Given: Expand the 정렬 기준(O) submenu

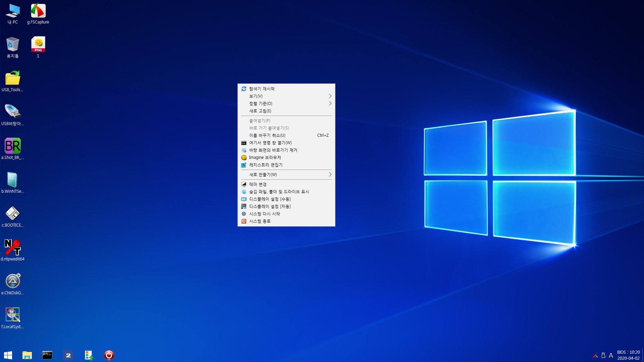Looking at the screenshot, I should click(286, 104).
